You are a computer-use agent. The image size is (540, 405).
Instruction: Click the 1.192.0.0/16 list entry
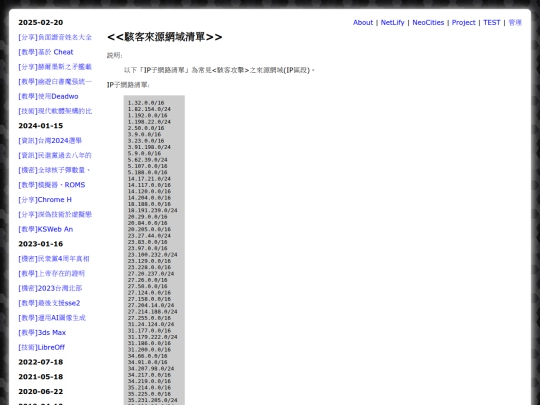tap(147, 115)
